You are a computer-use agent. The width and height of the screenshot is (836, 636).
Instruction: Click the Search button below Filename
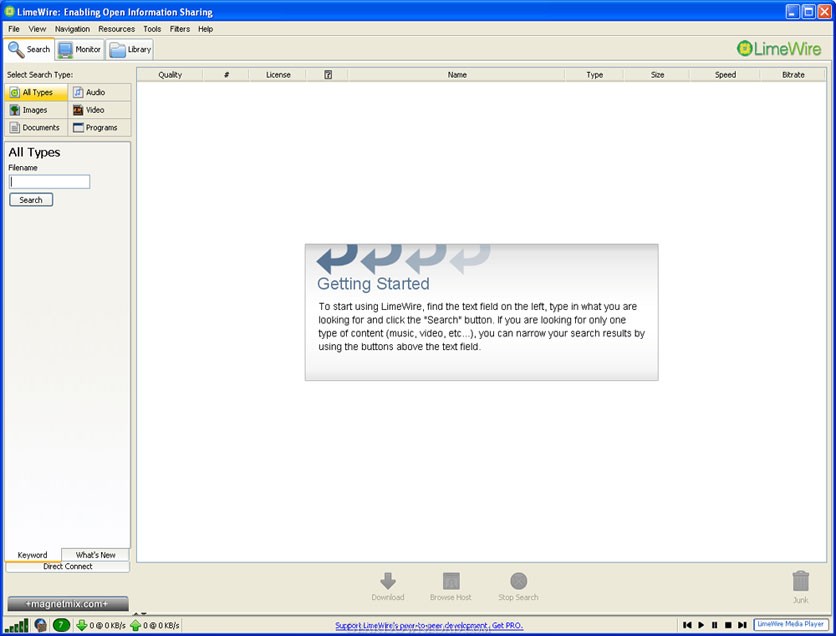(x=31, y=200)
